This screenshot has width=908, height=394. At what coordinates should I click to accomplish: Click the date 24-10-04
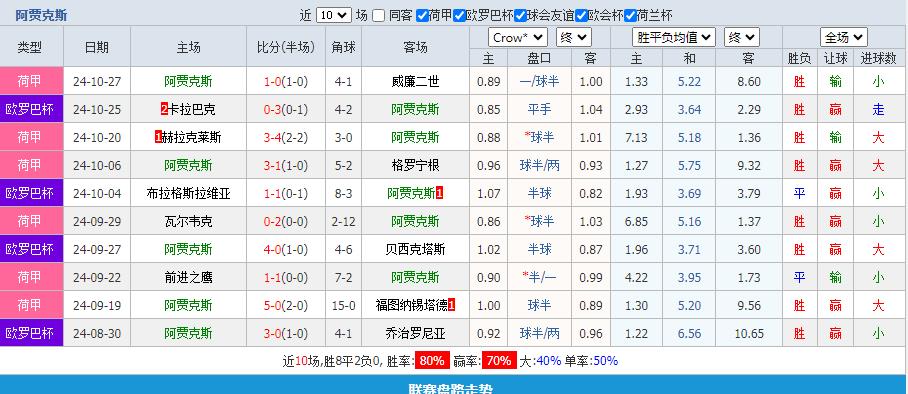97,194
